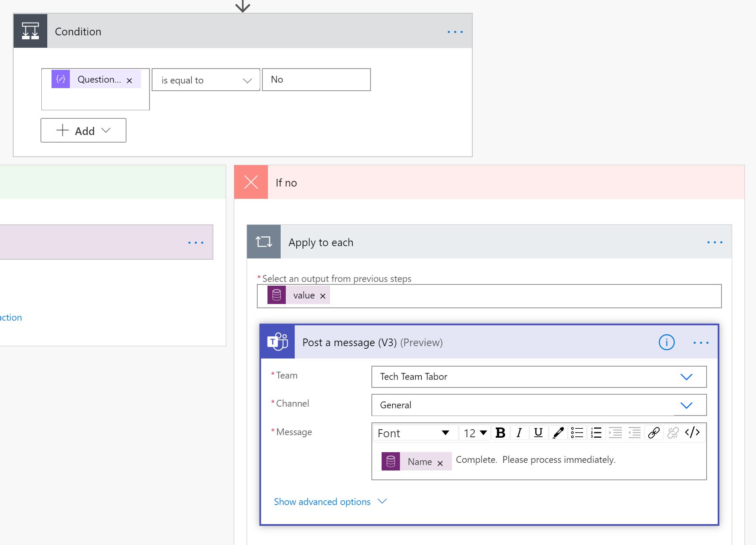Toggle underline formatting in the message
756x545 pixels.
pyautogui.click(x=538, y=433)
